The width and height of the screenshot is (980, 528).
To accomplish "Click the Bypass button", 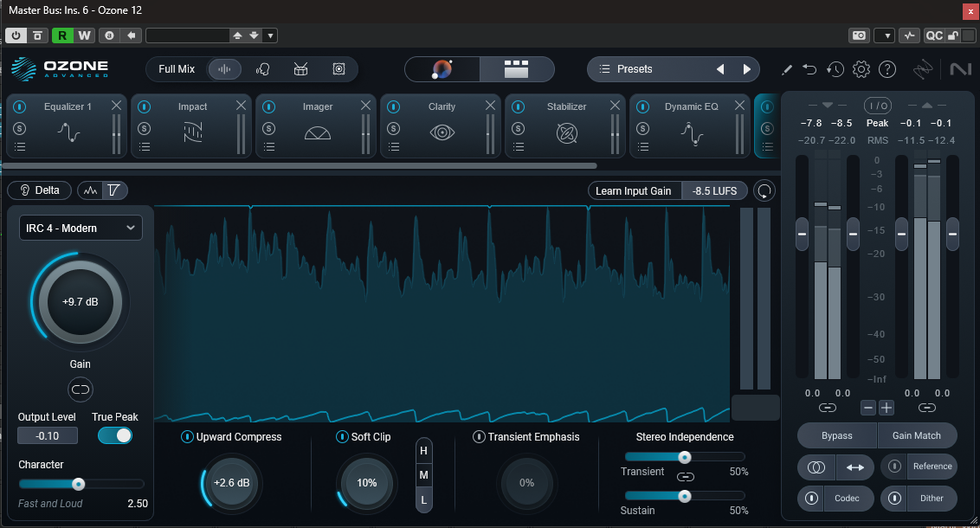I will click(x=837, y=435).
